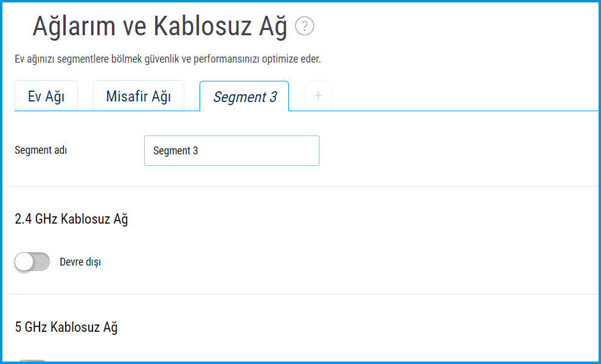Click the 2.4 GHz Kablosuz Ağ heading
This screenshot has height=364, width=601.
71,219
